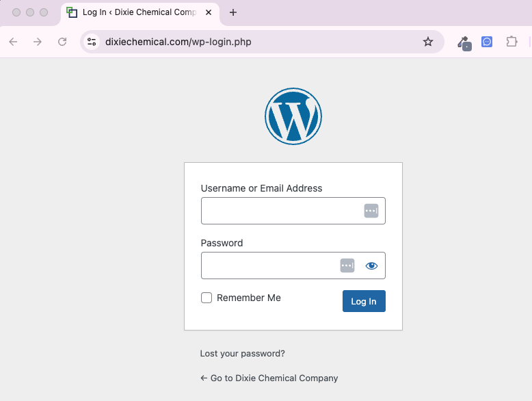Follow the Go to Dixie Chemical Company link
The height and width of the screenshot is (401, 532).
269,378
